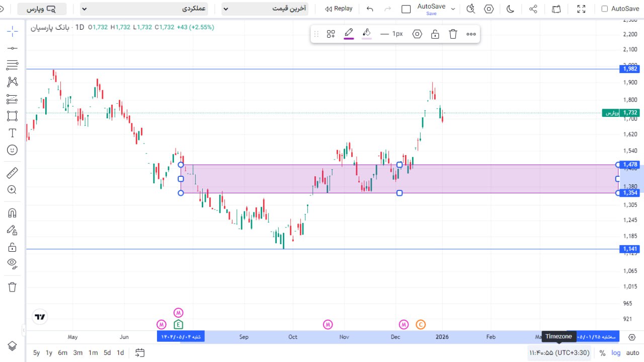Open the آخرین قیمت dropdown
Image resolution: width=644 pixels, height=362 pixels.
point(265,9)
